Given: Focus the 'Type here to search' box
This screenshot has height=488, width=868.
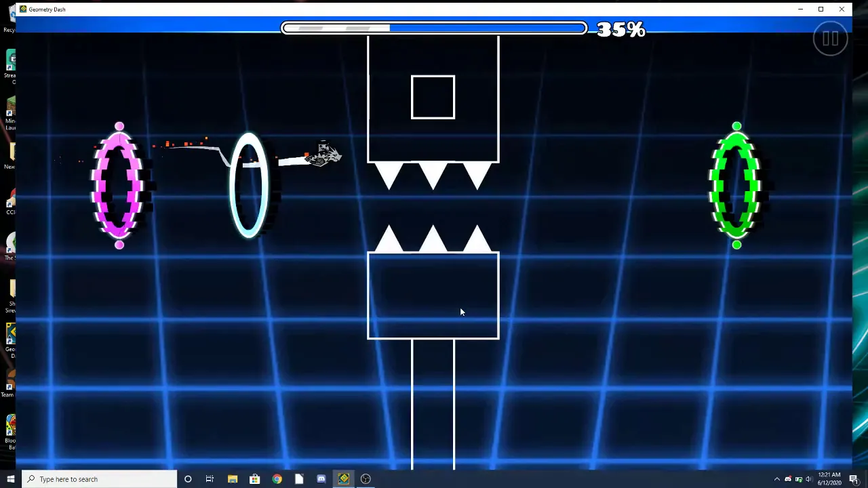Looking at the screenshot, I should coord(99,479).
